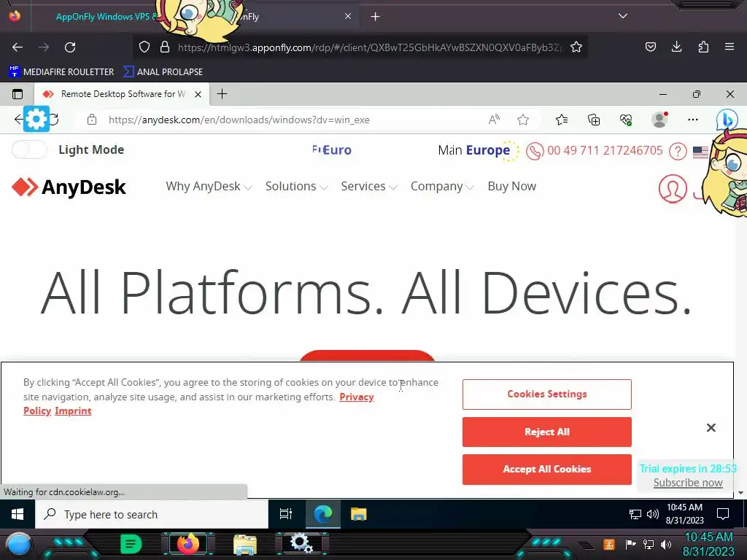Open the Imprint link
The height and width of the screenshot is (560, 747).
click(x=73, y=411)
